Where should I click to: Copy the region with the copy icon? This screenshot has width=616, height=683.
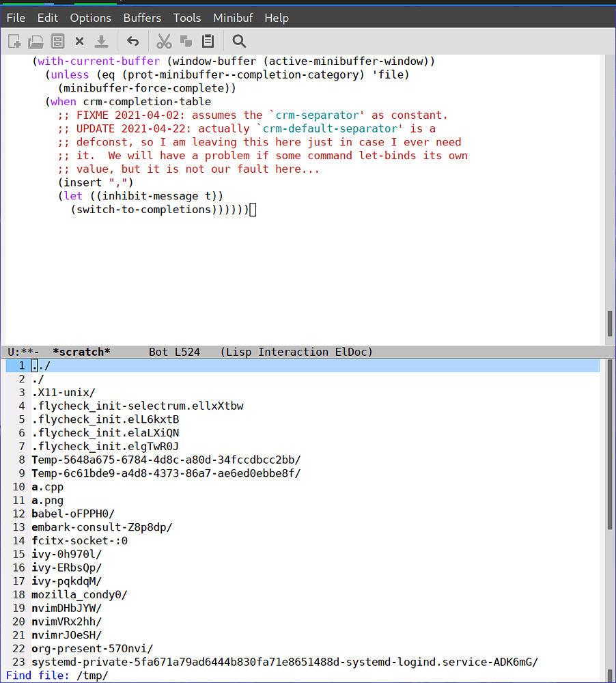coord(184,41)
